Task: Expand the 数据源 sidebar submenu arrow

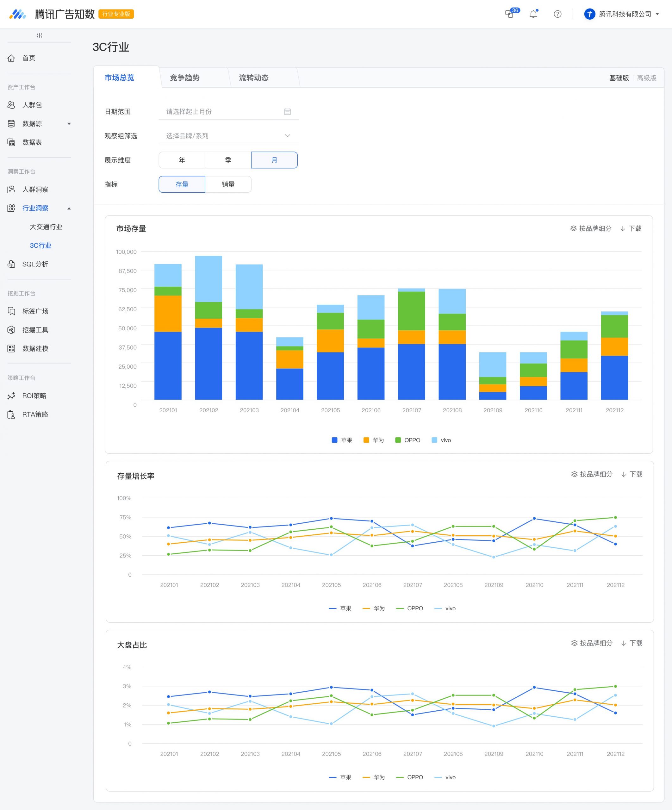Action: (x=69, y=124)
